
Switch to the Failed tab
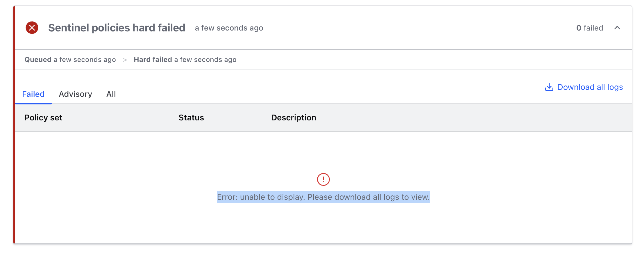(x=33, y=94)
